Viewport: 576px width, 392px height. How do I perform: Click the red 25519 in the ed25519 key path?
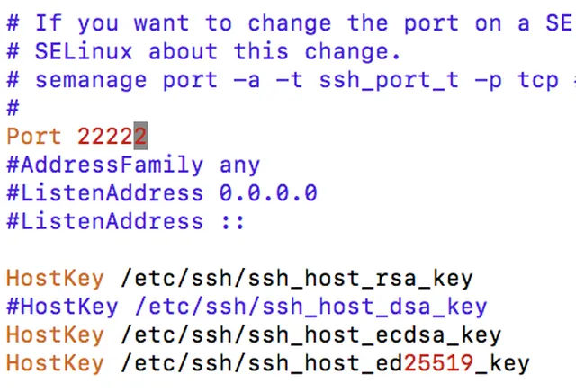tap(438, 363)
